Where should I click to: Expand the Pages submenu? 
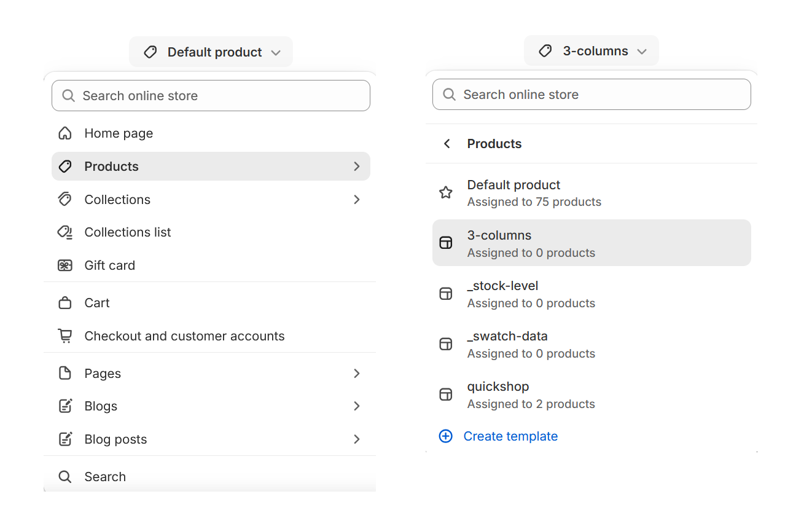point(356,373)
